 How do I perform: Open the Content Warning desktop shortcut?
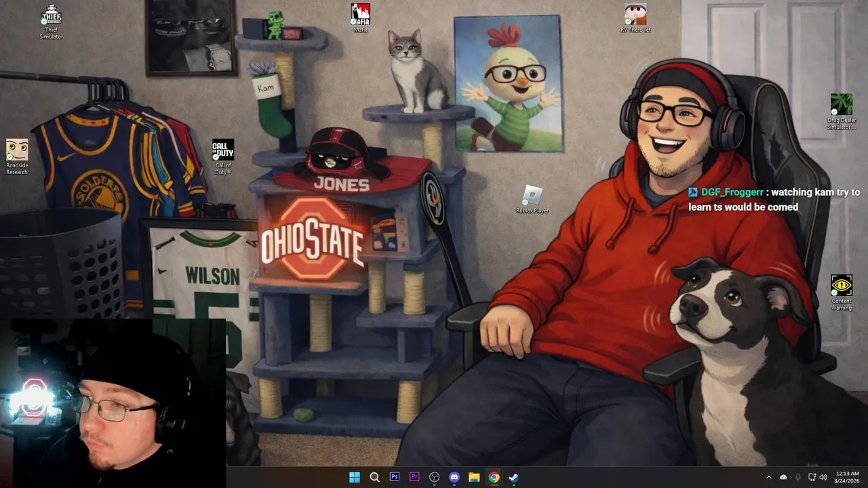[842, 293]
